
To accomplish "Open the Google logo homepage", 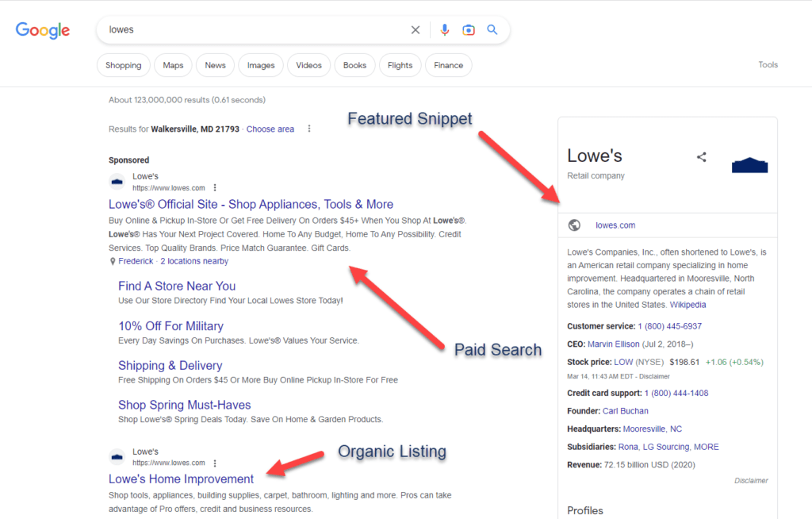I will pos(43,30).
